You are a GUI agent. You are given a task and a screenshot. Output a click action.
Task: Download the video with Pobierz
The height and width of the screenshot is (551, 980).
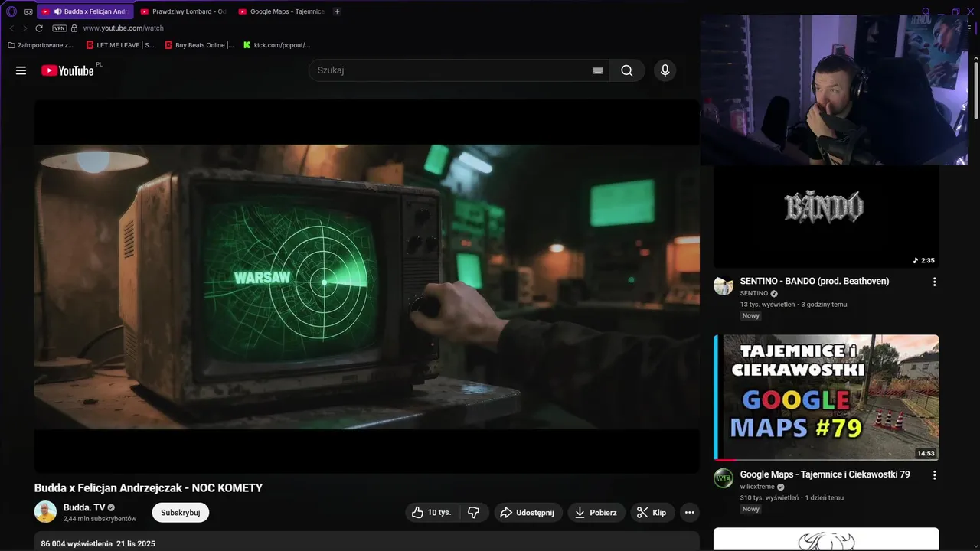(596, 513)
